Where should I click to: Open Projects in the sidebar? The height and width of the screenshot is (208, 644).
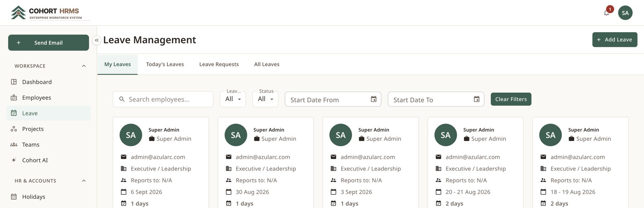click(x=49, y=129)
